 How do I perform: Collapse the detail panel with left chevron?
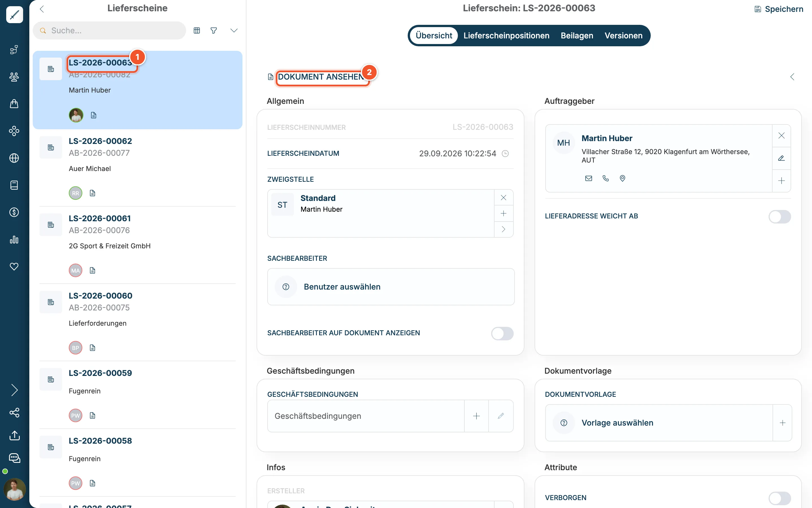[x=792, y=77]
